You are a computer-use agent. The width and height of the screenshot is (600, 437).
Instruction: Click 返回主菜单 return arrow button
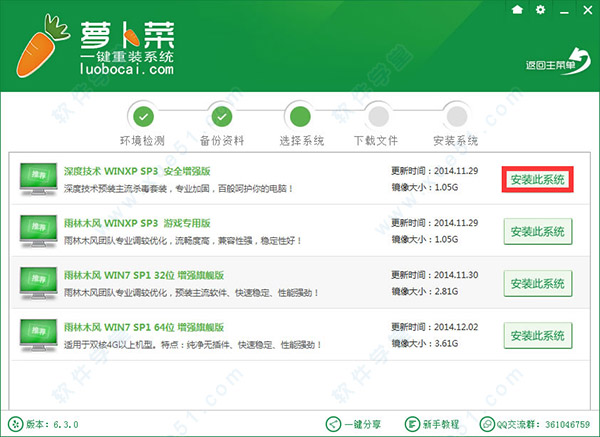pos(558,62)
